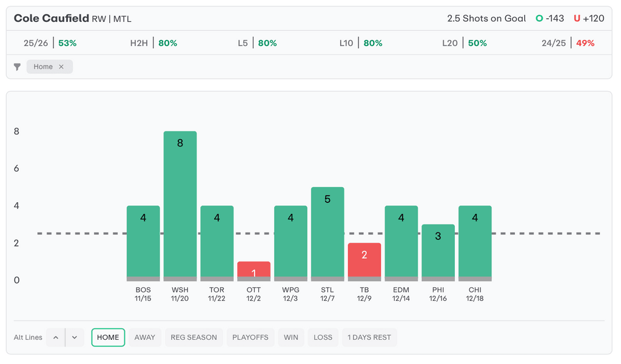Viewport: 621px width, 364px height.
Task: Click the WSH 11/20 bar showing 8
Action: pos(180,206)
